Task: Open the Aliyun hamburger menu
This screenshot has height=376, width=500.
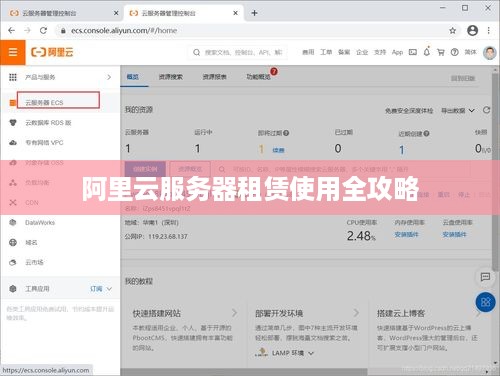Action: click(x=13, y=52)
